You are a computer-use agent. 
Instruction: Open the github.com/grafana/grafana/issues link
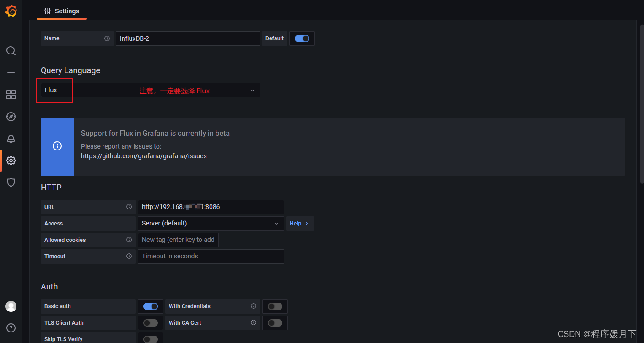(144, 156)
